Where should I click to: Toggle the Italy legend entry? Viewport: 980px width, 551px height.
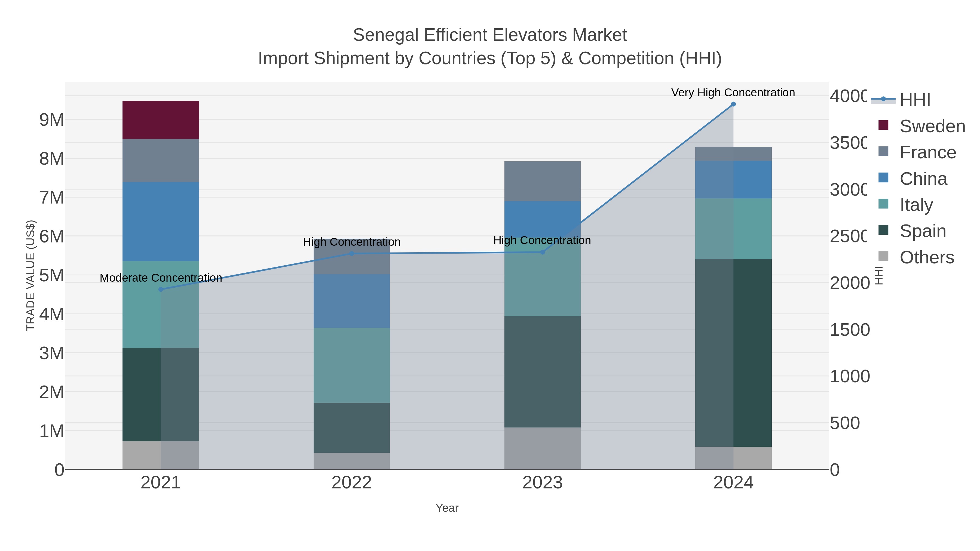click(905, 205)
